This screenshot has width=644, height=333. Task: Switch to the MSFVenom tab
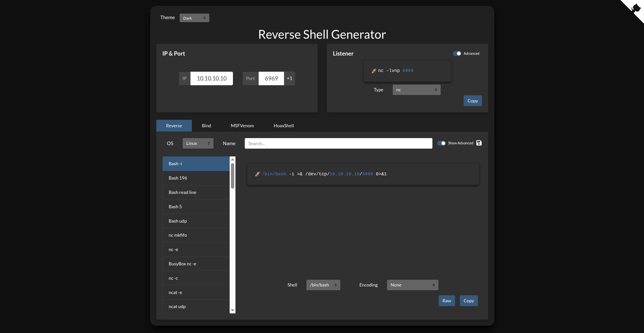coord(242,126)
